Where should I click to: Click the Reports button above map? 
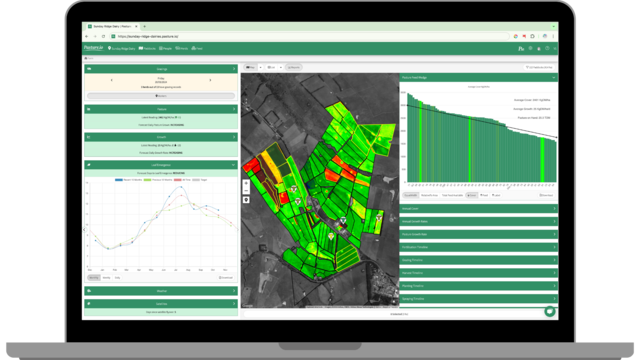(294, 67)
